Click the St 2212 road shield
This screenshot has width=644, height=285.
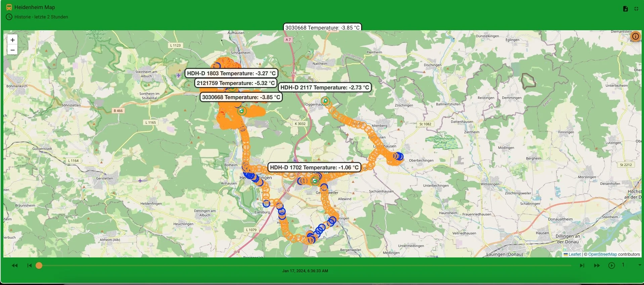click(x=626, y=165)
